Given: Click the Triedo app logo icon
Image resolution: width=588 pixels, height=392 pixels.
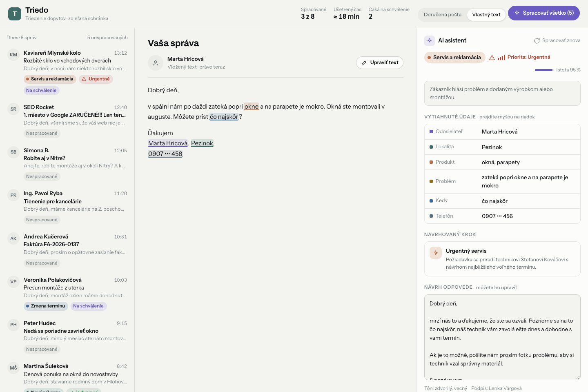Looking at the screenshot, I should pyautogui.click(x=15, y=14).
